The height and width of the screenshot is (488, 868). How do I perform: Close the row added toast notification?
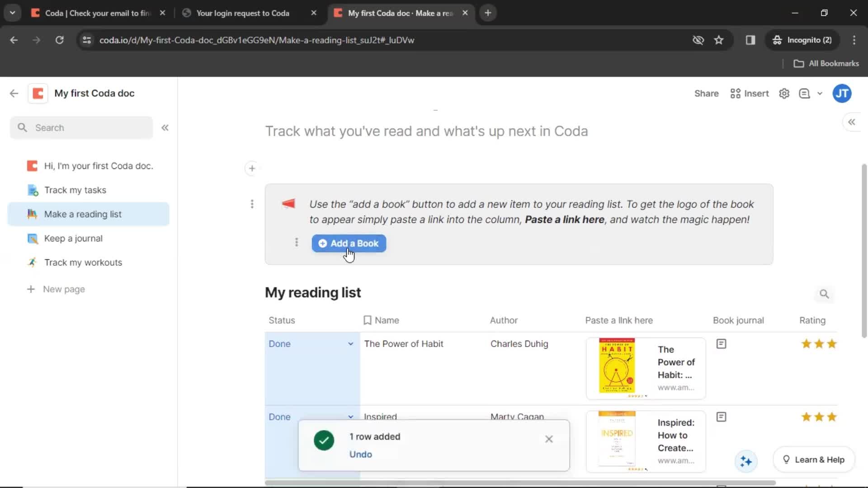[548, 439]
